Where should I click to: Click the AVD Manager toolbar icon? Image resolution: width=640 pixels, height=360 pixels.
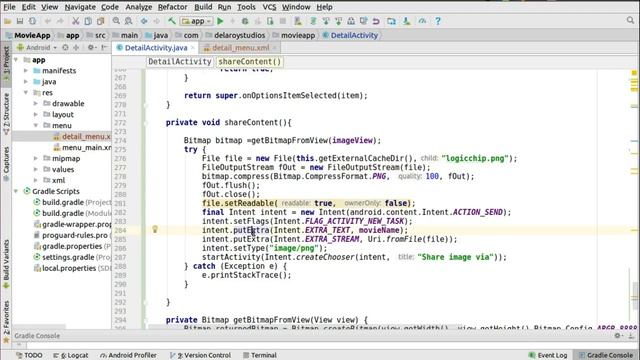point(298,21)
